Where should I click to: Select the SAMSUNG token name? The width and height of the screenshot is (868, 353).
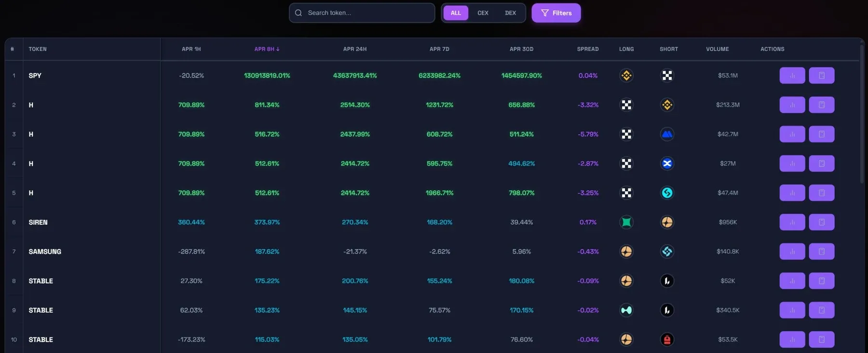(45, 252)
